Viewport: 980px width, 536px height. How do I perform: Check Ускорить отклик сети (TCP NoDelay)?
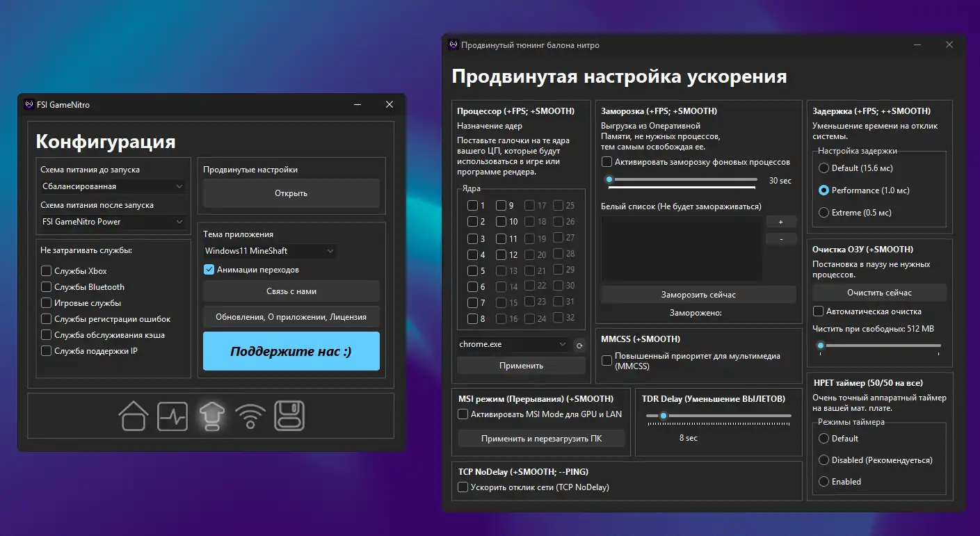coord(463,487)
